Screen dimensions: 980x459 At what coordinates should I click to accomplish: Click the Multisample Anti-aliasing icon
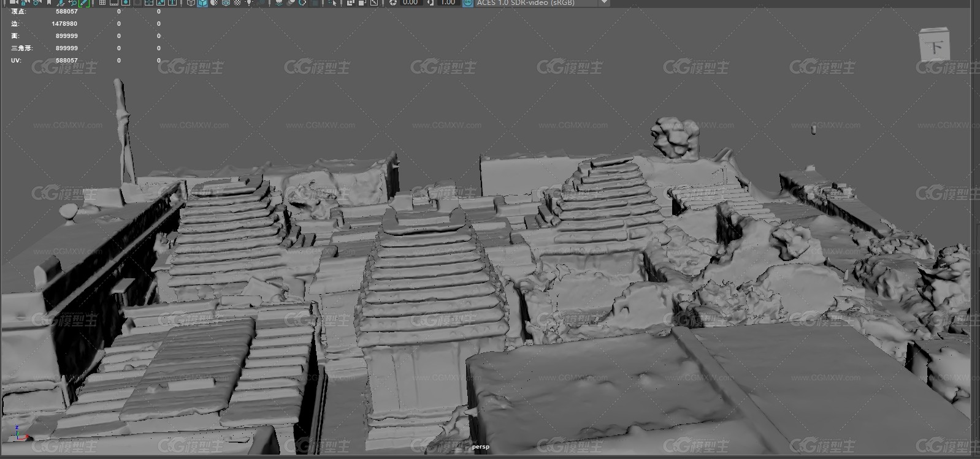[x=302, y=3]
